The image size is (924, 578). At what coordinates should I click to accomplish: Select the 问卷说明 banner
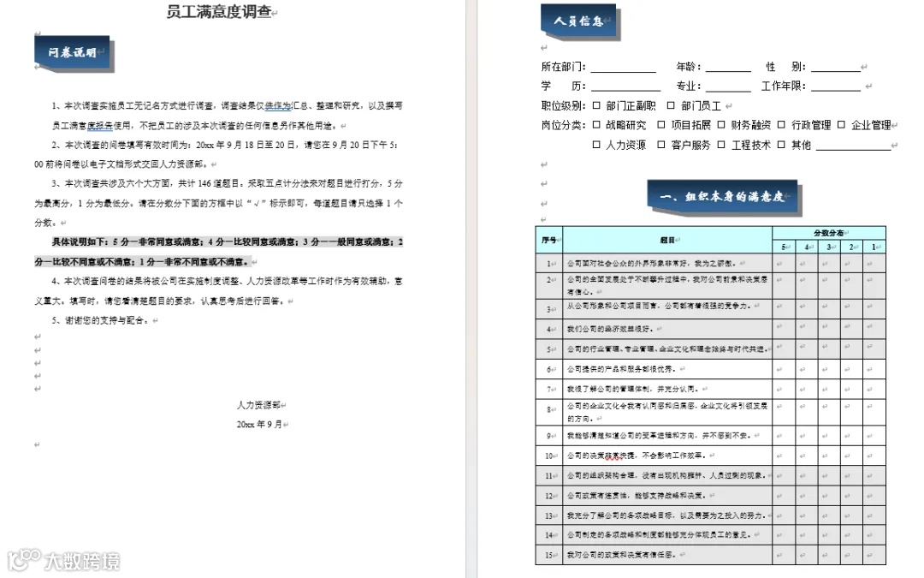click(x=73, y=53)
